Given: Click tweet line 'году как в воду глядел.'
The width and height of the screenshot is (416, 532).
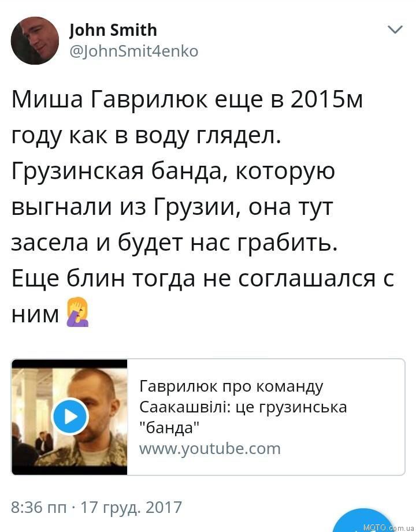Looking at the screenshot, I should pyautogui.click(x=147, y=136).
